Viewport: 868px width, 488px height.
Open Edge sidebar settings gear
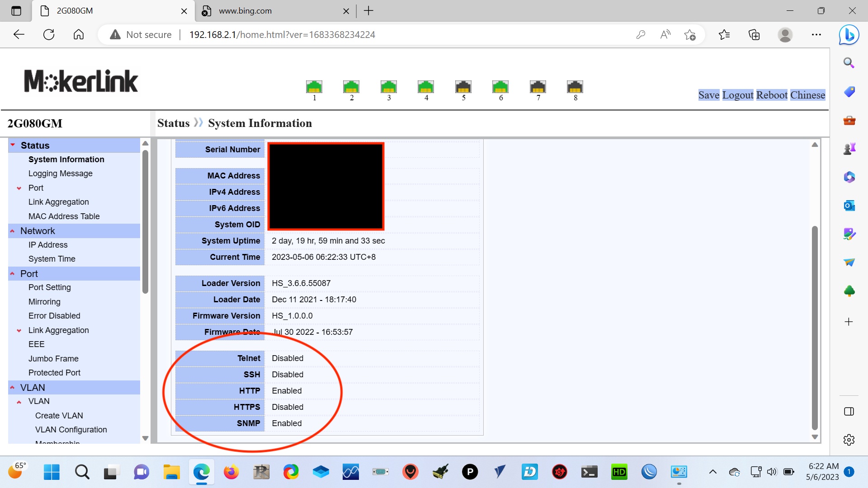point(849,440)
